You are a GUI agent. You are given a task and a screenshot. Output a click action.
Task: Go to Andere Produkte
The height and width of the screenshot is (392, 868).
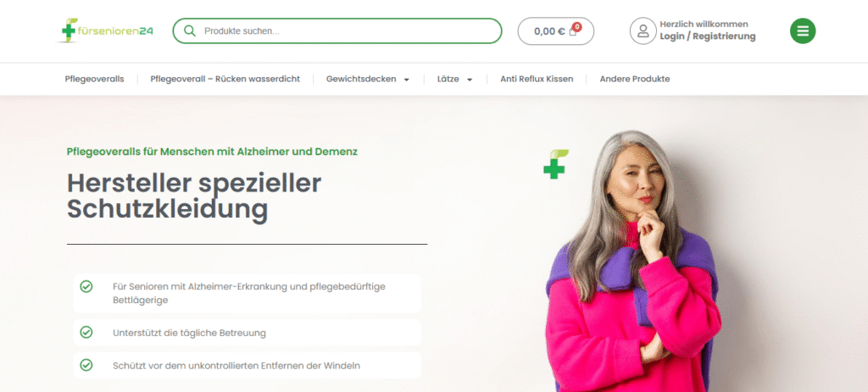click(x=634, y=79)
